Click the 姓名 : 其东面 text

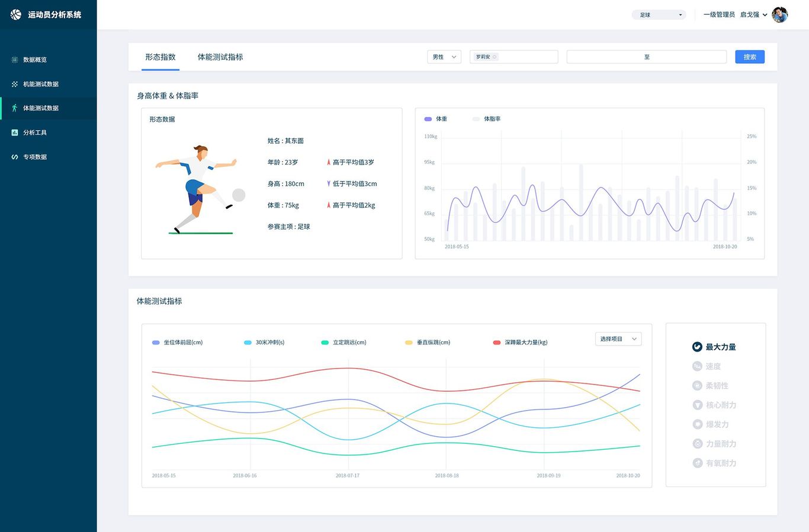point(285,141)
